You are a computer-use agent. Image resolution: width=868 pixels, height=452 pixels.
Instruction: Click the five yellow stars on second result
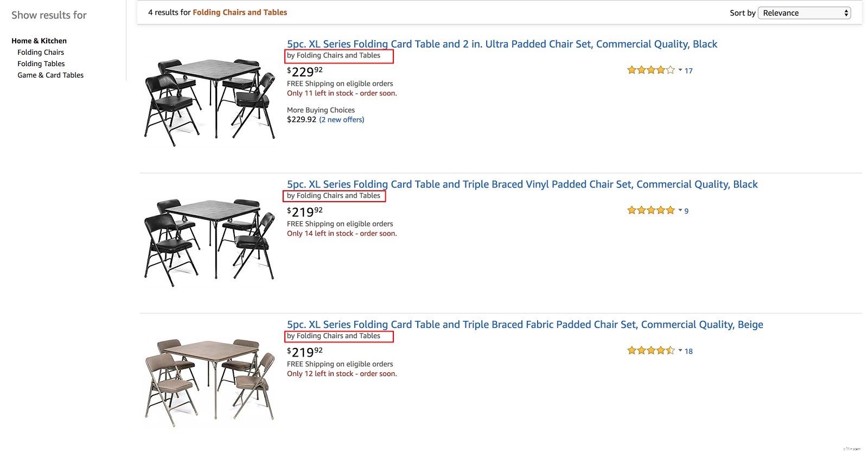650,210
